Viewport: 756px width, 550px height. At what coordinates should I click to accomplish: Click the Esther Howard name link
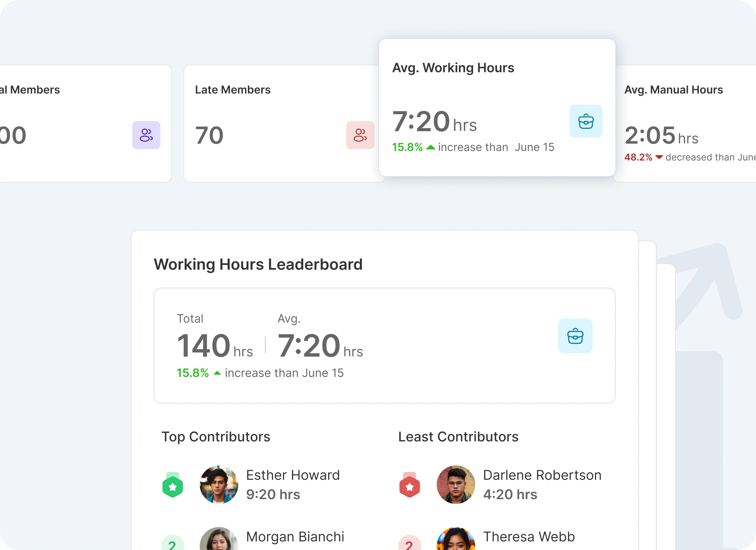pyautogui.click(x=293, y=475)
